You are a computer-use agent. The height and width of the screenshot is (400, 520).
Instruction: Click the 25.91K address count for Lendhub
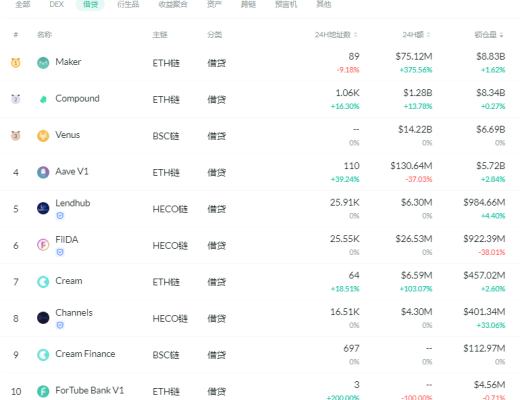(345, 203)
